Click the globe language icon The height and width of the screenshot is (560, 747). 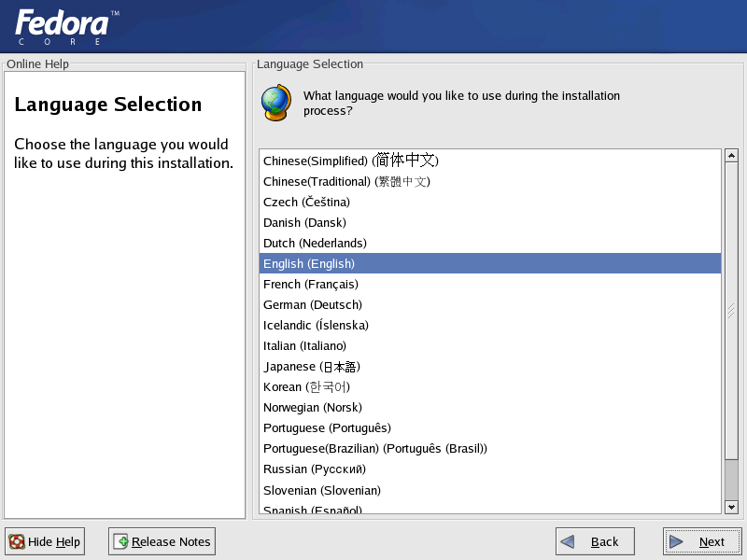click(276, 103)
